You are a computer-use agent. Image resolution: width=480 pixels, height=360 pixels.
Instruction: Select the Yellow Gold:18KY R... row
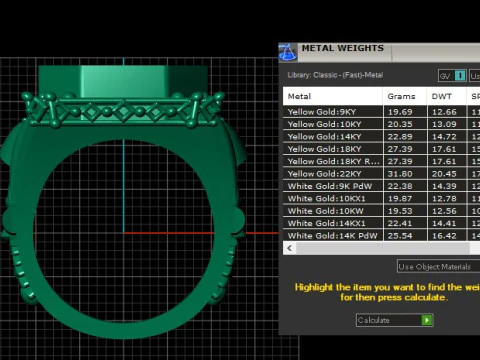(381, 161)
